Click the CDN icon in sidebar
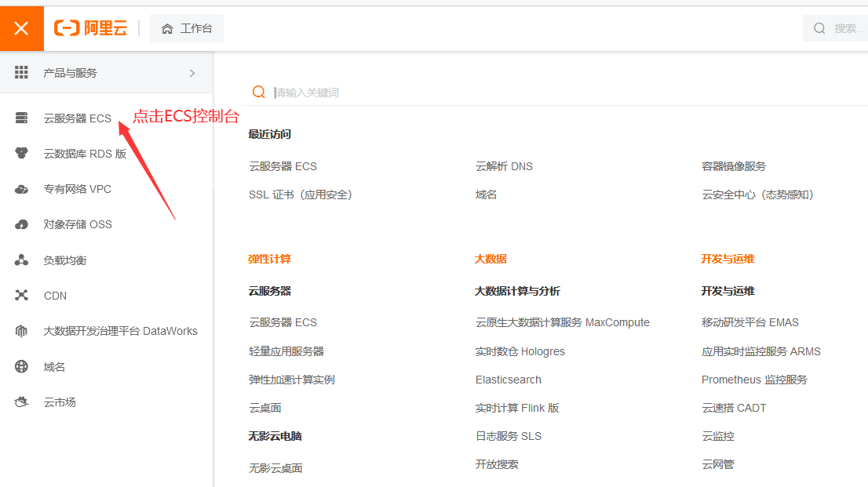The height and width of the screenshot is (487, 868). pyautogui.click(x=22, y=296)
